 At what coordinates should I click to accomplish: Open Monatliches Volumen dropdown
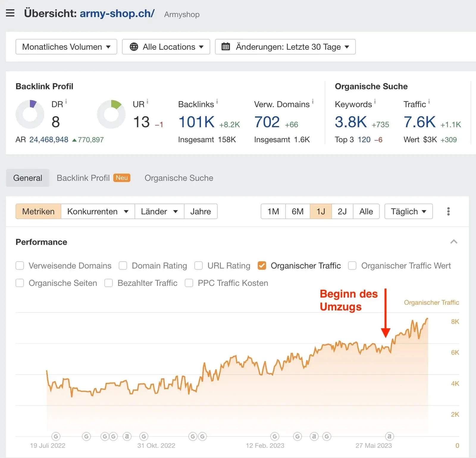point(66,47)
